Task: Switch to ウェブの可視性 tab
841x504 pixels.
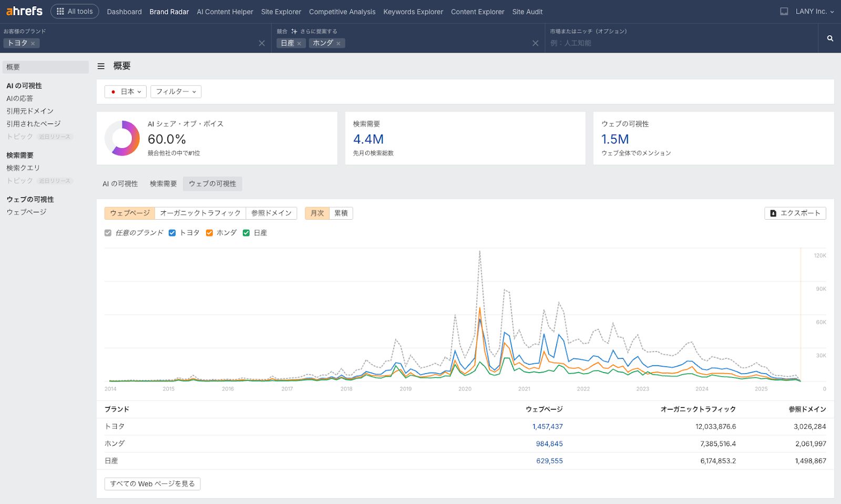Action: [213, 184]
